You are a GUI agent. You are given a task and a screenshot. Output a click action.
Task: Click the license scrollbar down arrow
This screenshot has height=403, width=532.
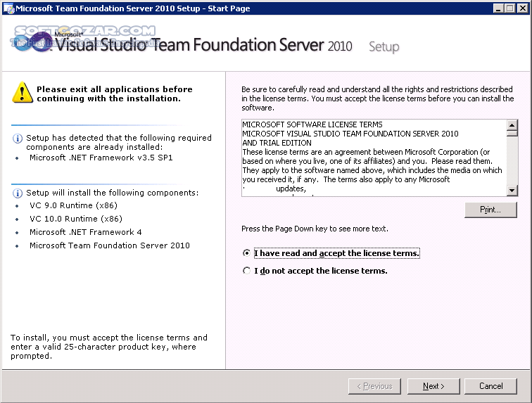coord(512,191)
